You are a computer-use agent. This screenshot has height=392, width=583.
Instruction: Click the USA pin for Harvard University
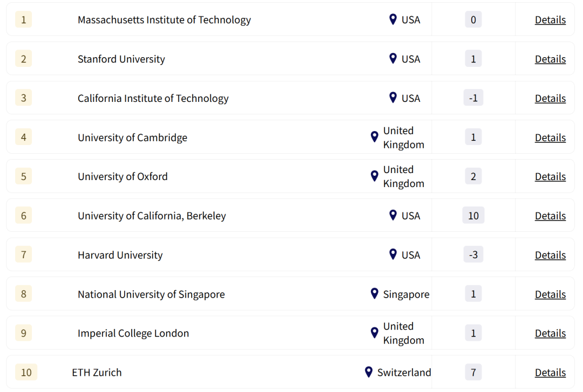pyautogui.click(x=393, y=255)
